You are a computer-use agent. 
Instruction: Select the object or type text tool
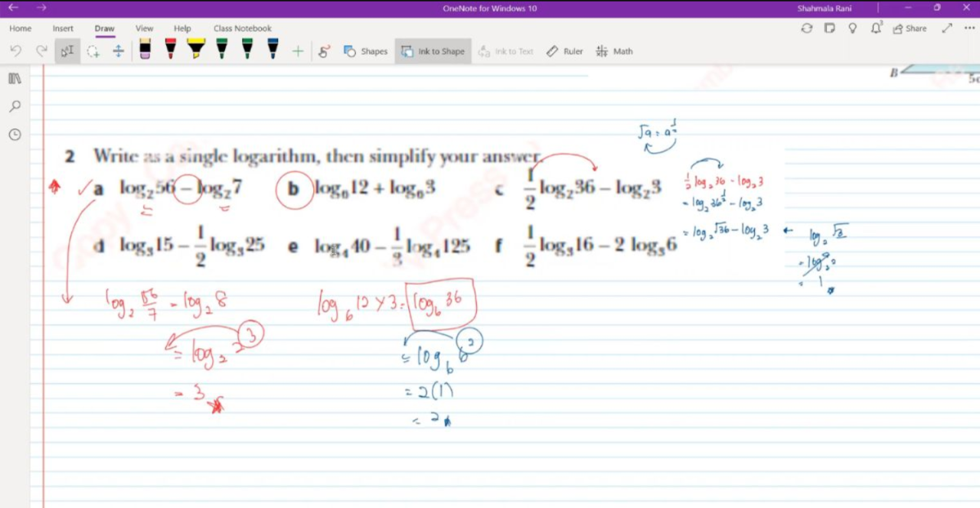[x=67, y=51]
